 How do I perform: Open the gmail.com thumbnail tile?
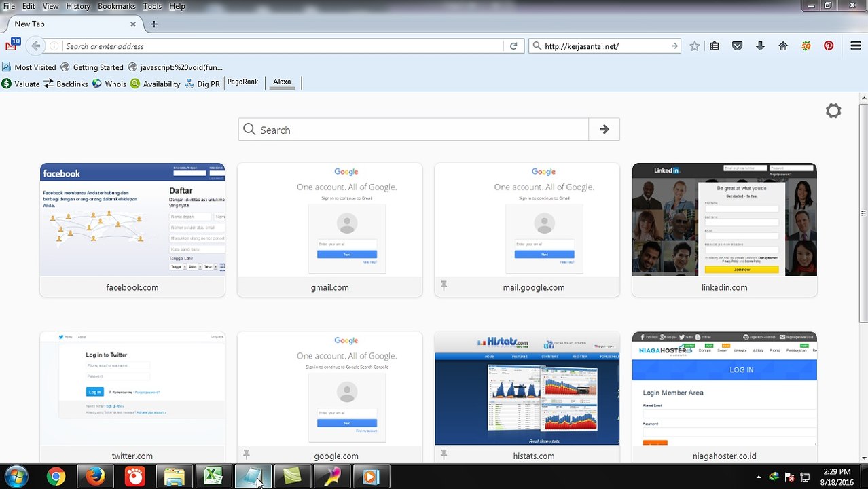coord(329,230)
